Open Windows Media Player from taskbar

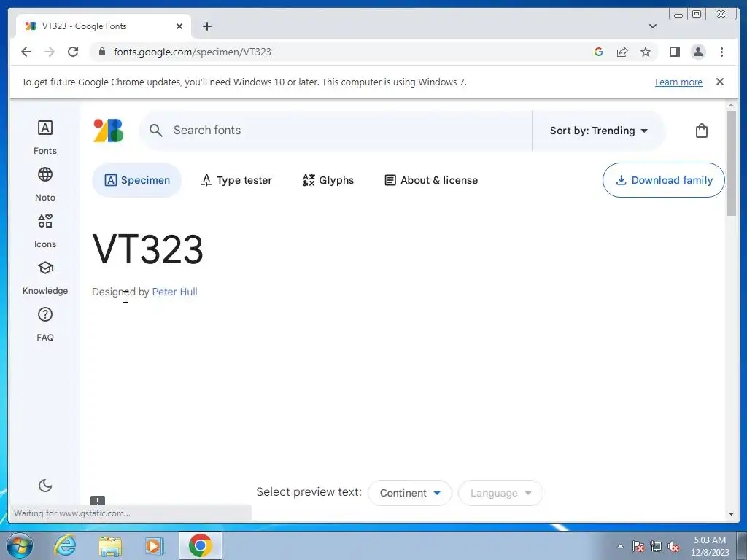155,545
